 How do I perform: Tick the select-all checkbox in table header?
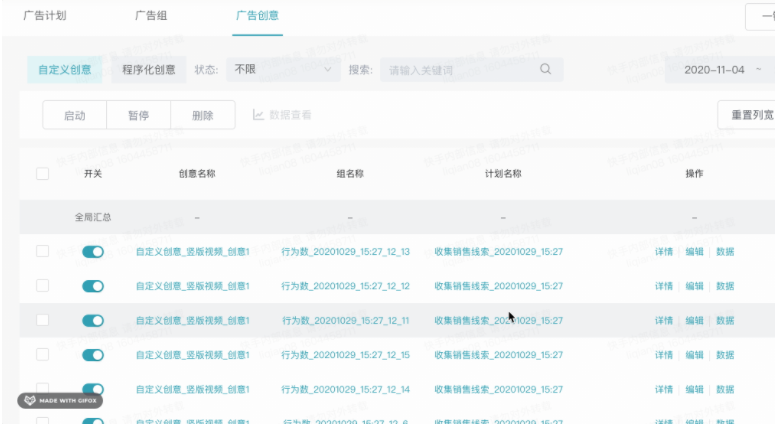[43, 173]
